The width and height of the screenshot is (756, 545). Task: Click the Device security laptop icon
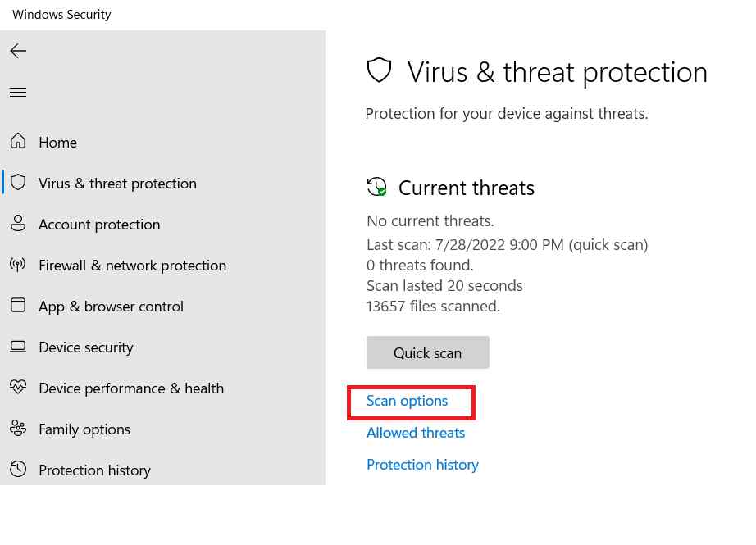18,347
